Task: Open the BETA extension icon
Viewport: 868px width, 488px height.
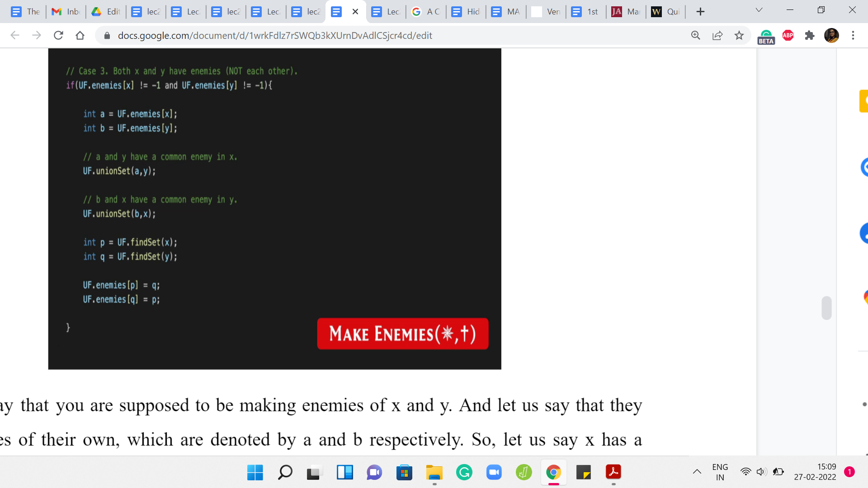Action: pyautogui.click(x=766, y=36)
